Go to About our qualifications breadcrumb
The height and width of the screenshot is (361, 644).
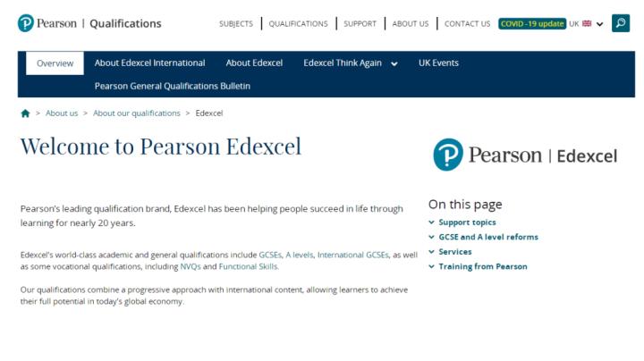click(137, 113)
